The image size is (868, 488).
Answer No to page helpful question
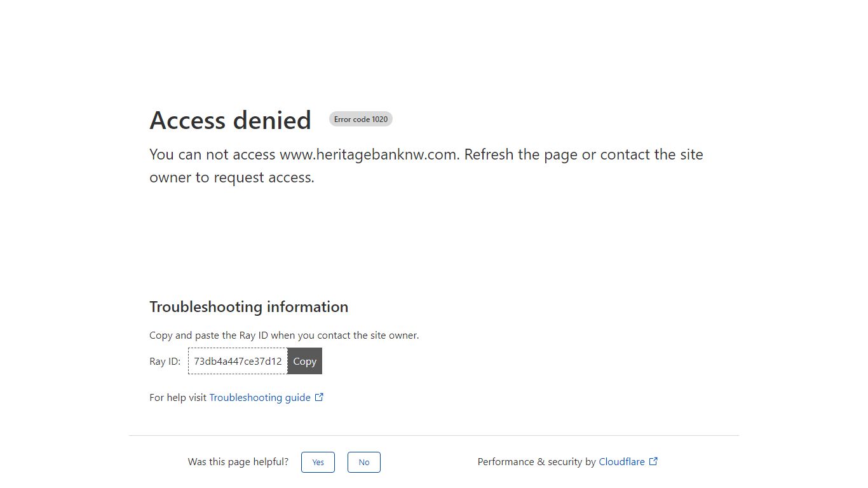(364, 462)
